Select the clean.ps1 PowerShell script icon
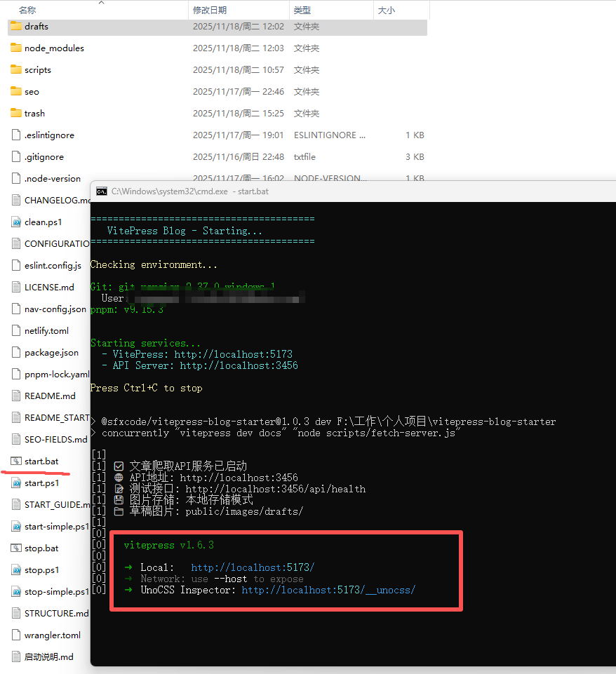The height and width of the screenshot is (674, 616). [16, 222]
